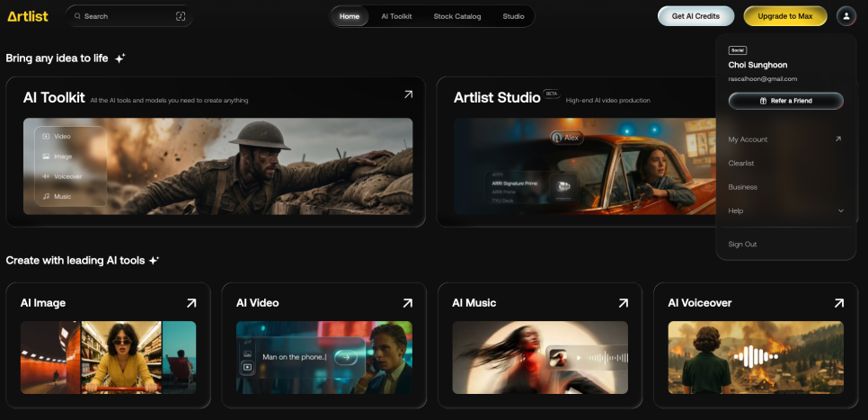
Task: Click the Artlist logo
Action: coord(28,16)
